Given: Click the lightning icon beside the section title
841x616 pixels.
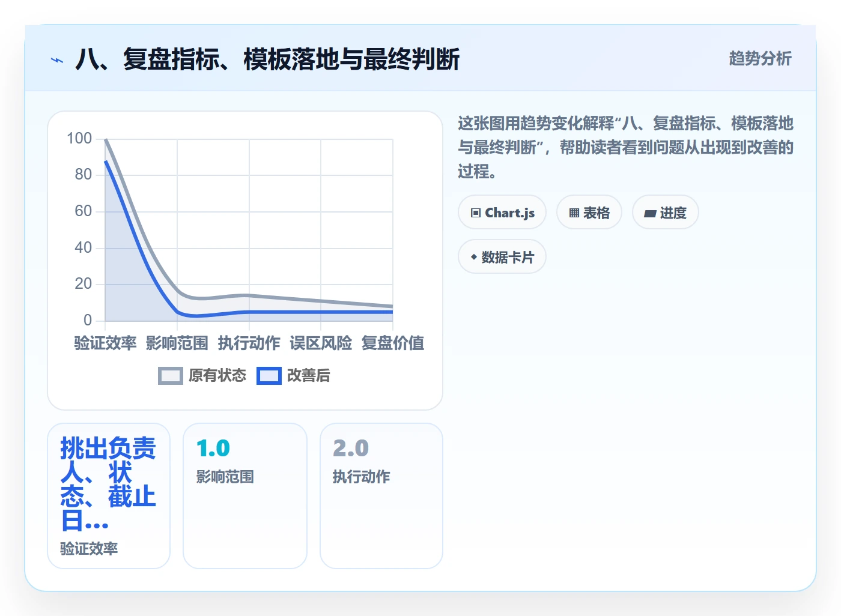Looking at the screenshot, I should click(x=57, y=60).
